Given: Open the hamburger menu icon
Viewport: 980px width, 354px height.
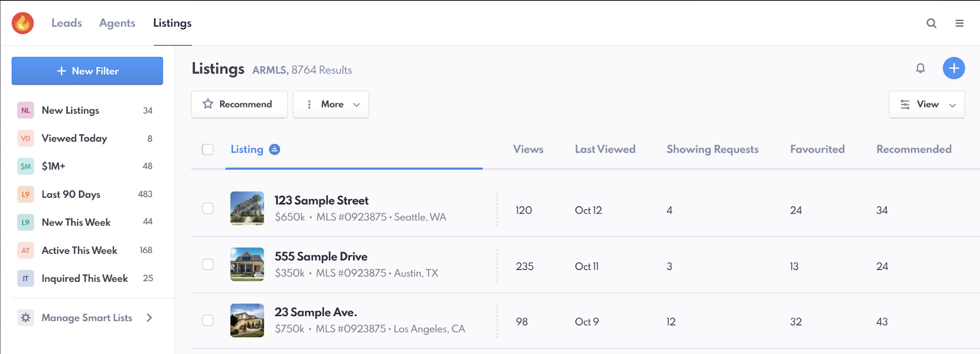Looking at the screenshot, I should pos(959,23).
